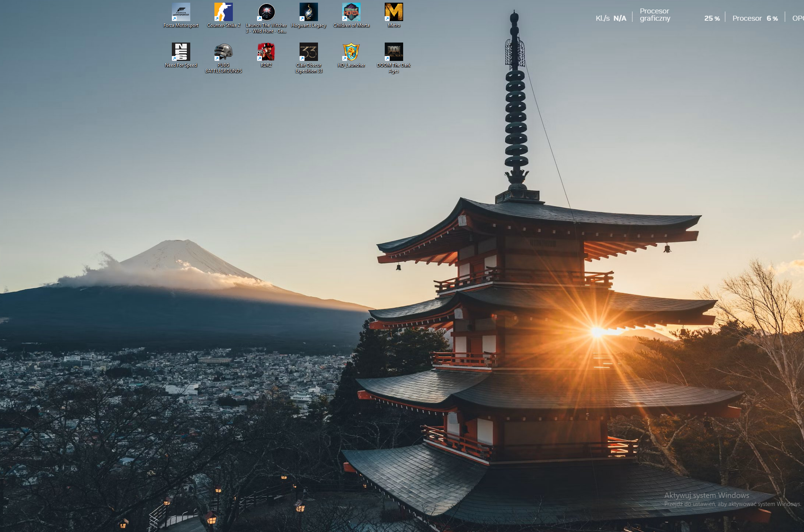
Task: Click the Clair Obscur Expedition 33 icon
Action: pos(308,52)
